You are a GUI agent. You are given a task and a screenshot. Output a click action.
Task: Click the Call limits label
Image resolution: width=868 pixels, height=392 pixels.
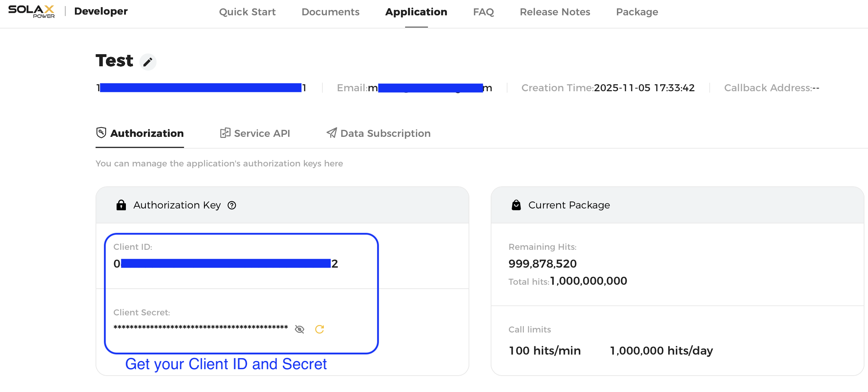pos(530,330)
